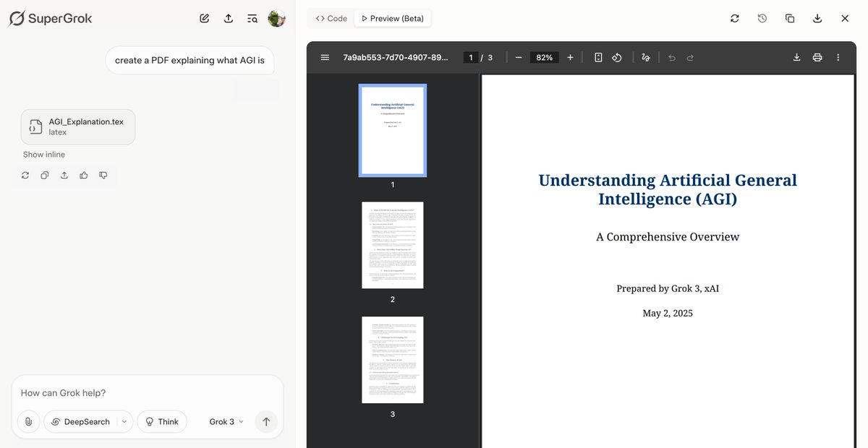This screenshot has width=868, height=448.
Task: Select the PDF draw annotation tool
Action: 646,57
